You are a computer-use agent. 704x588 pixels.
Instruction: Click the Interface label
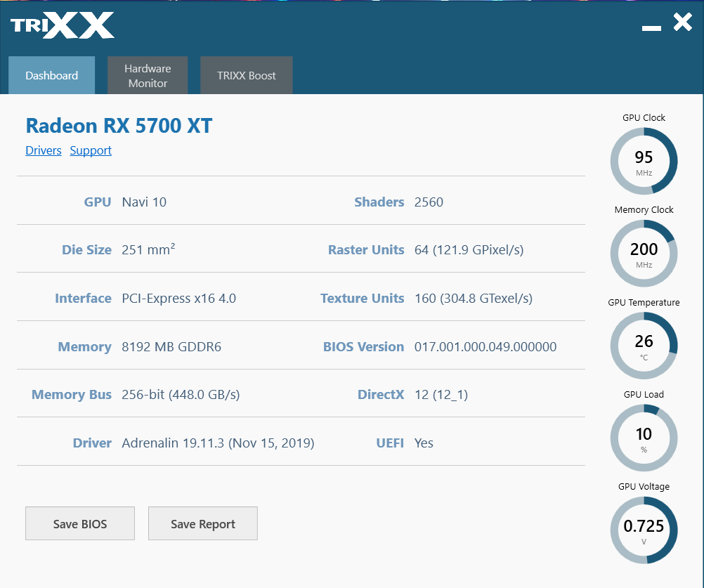point(83,299)
